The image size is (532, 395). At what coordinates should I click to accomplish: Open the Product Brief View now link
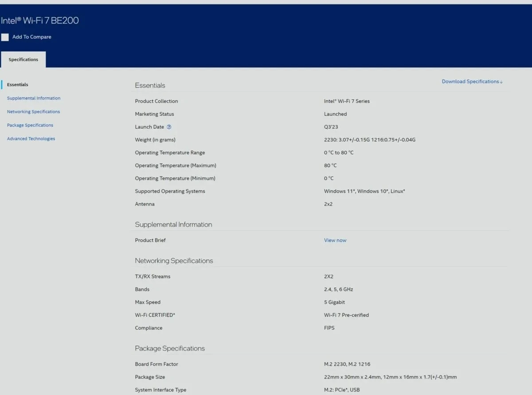point(335,241)
